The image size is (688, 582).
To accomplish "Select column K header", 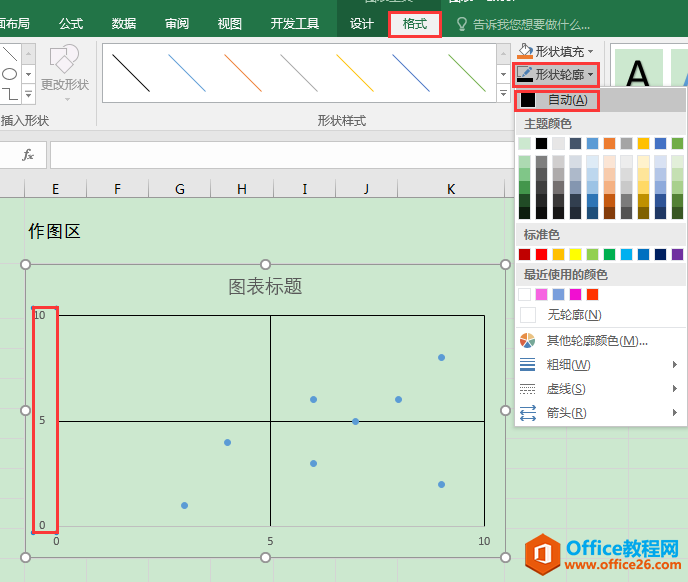I will 451,189.
